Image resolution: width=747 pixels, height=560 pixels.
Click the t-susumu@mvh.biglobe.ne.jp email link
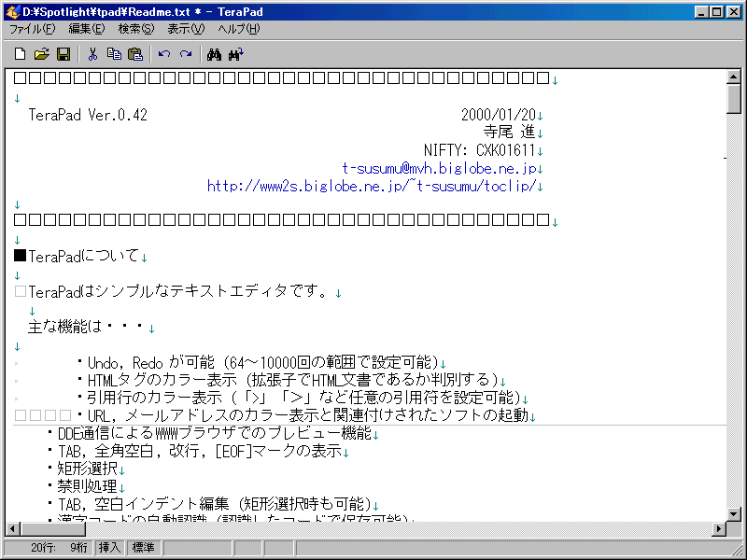(439, 169)
